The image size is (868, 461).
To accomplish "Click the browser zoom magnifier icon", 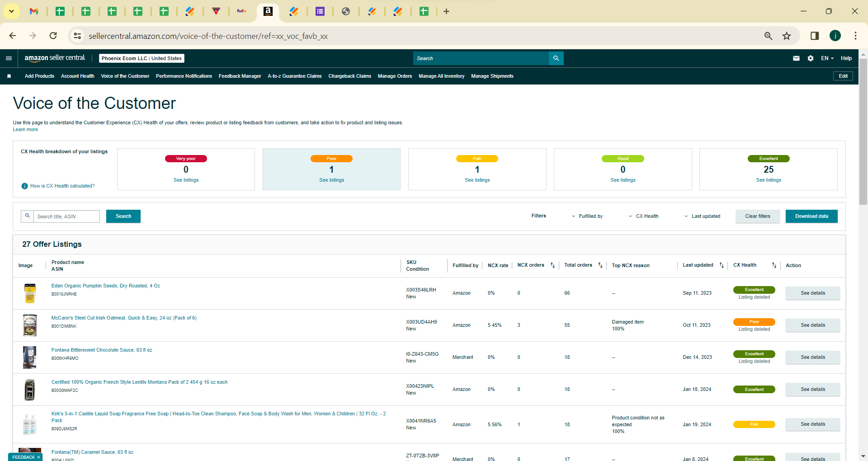I will point(768,36).
